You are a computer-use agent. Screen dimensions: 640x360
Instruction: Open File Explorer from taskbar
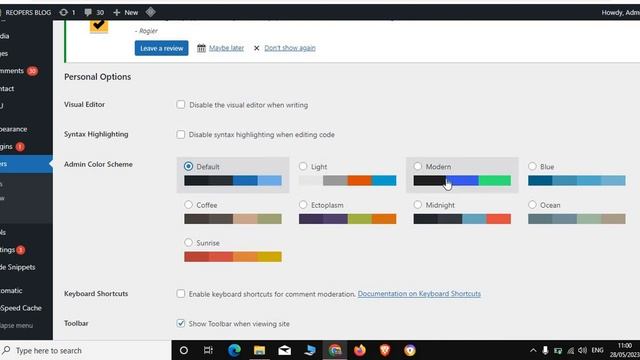[259, 350]
